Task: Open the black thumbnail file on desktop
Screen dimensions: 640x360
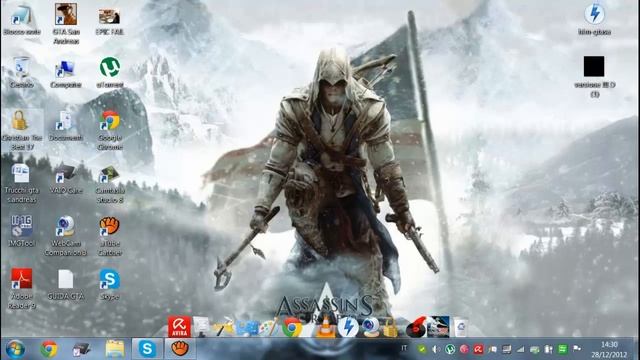Action: (594, 76)
